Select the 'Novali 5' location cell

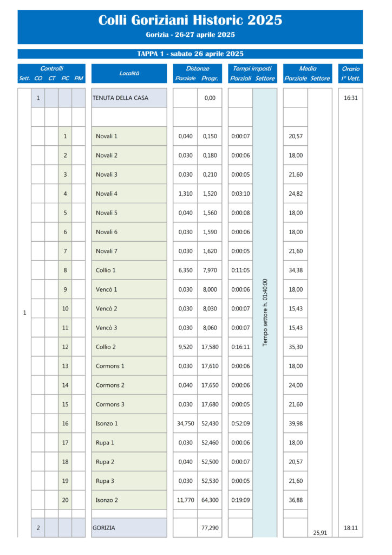click(x=129, y=212)
